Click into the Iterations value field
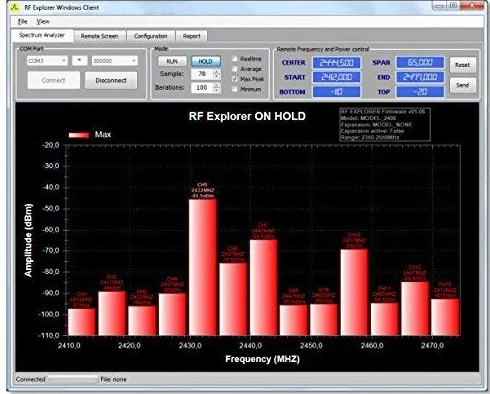490x394 pixels. point(202,88)
